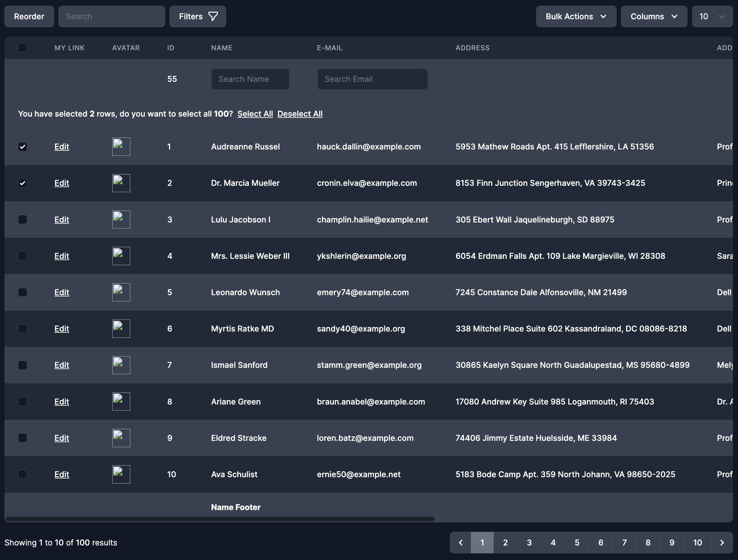Click the next page chevron arrow
This screenshot has height=560, width=738.
(722, 542)
